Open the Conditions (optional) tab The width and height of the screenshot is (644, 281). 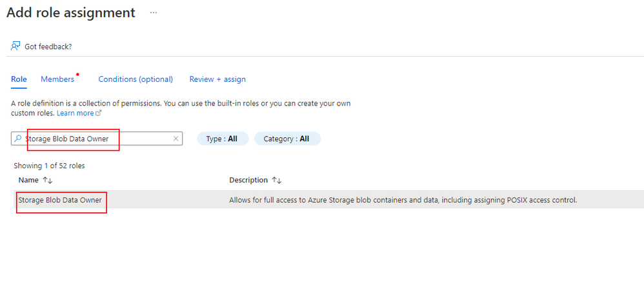tap(136, 79)
